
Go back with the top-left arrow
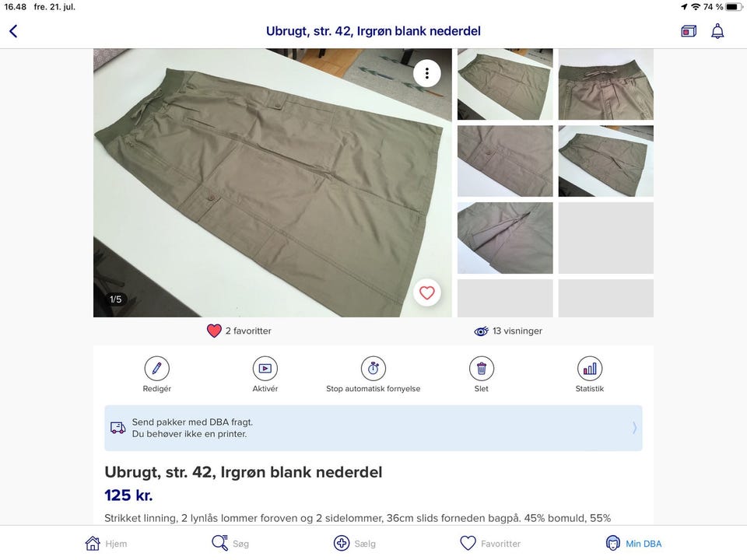click(13, 31)
